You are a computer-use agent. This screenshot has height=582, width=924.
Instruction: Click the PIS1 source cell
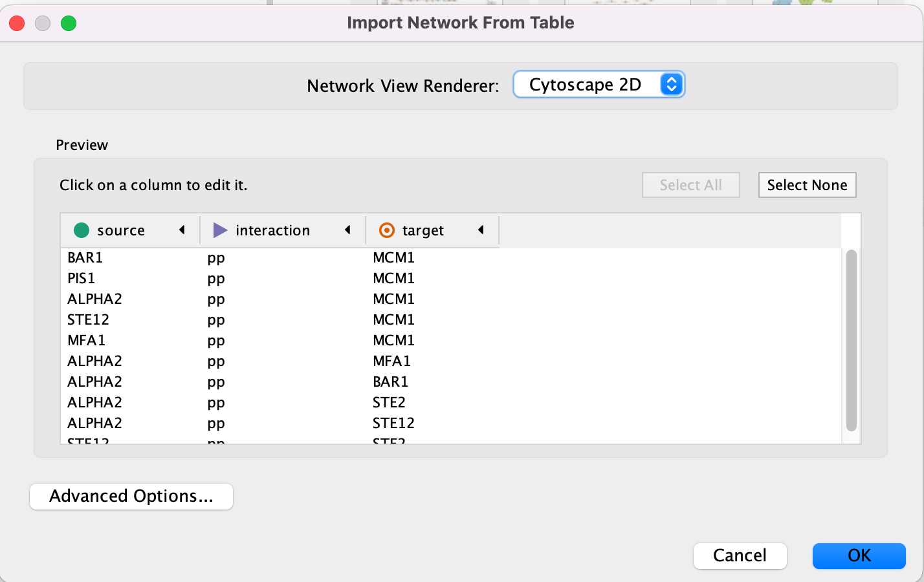(x=82, y=278)
